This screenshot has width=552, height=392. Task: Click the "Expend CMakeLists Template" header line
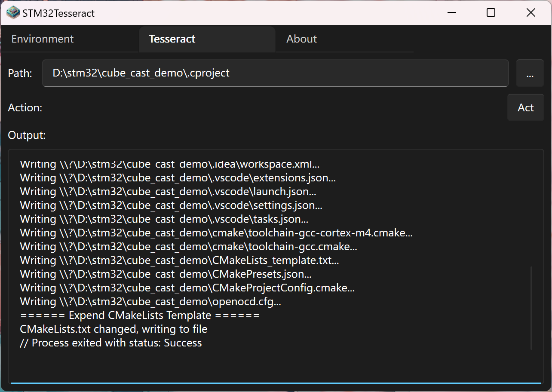tap(140, 315)
